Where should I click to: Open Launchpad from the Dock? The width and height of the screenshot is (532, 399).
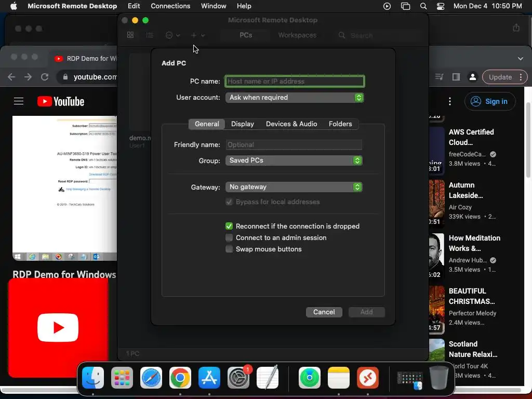click(122, 378)
